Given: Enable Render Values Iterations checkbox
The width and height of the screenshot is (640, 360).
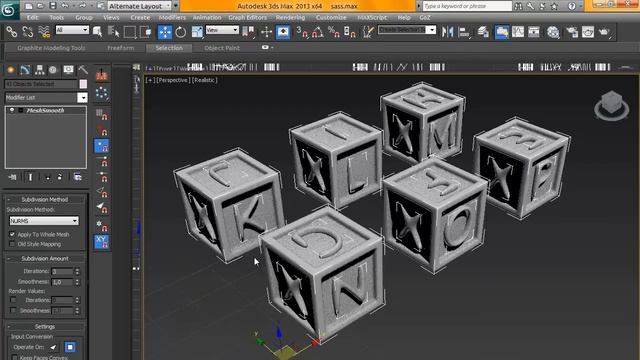Looking at the screenshot, I should point(13,300).
